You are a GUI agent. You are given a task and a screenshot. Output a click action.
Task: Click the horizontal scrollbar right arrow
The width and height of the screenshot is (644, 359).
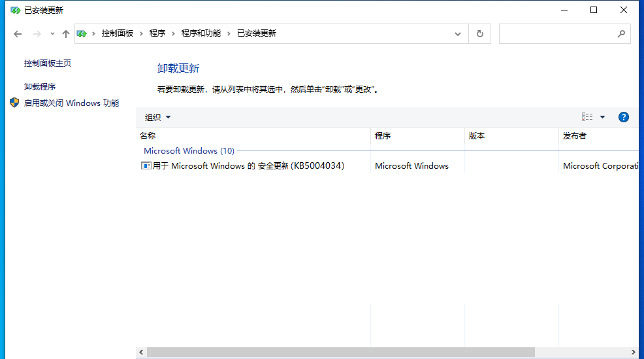(x=634, y=352)
